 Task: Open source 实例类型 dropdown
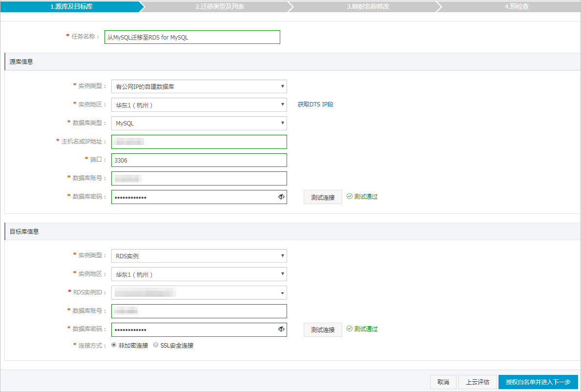(199, 86)
